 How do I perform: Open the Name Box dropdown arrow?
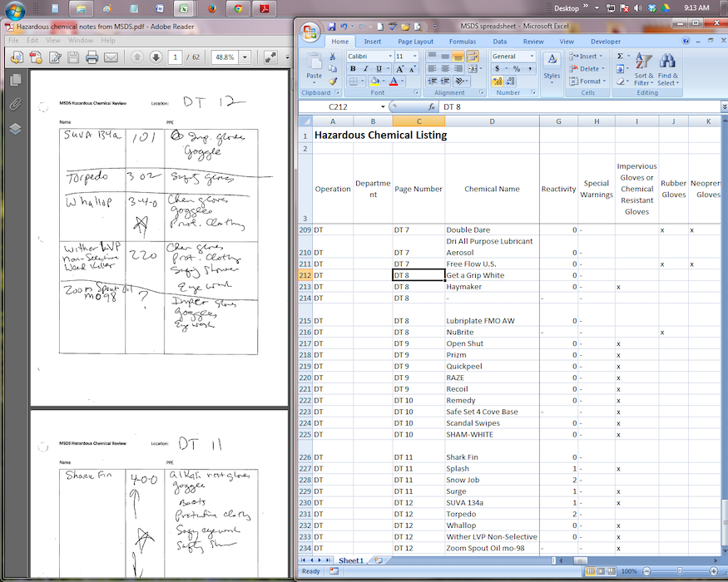[x=383, y=106]
